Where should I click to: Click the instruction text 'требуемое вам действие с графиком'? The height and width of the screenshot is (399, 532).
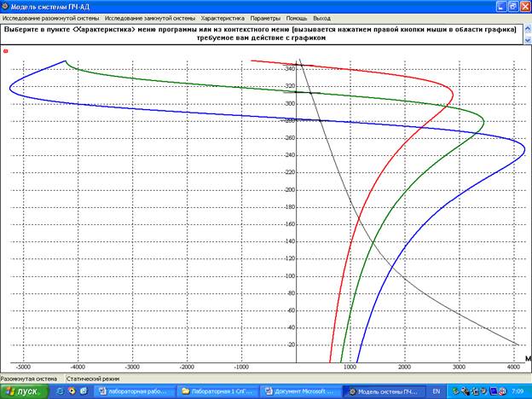261,38
